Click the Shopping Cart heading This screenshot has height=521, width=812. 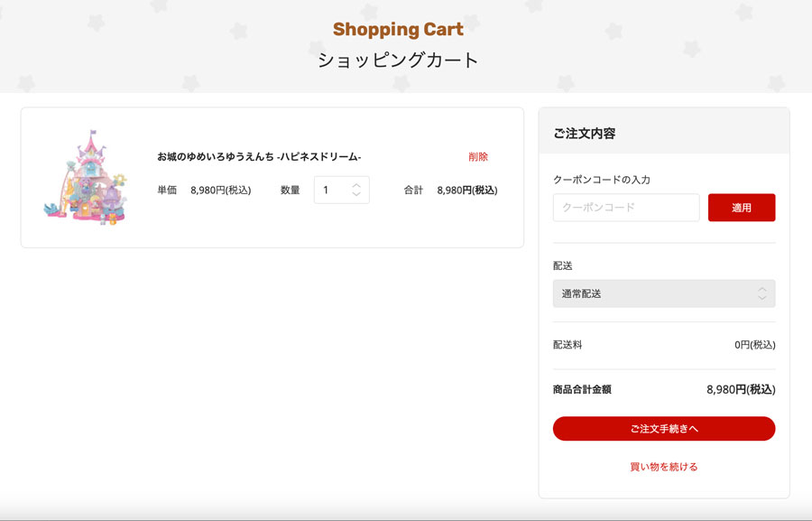[x=398, y=29]
